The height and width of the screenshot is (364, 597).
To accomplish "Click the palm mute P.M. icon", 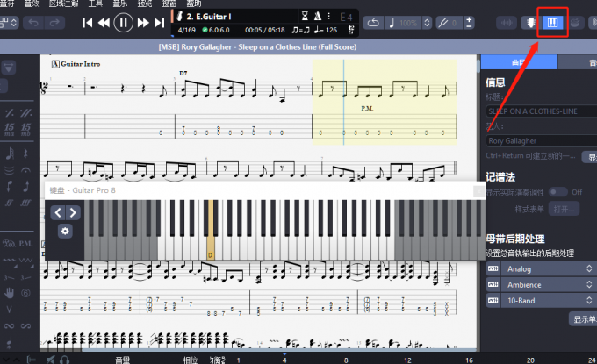I will 25,243.
